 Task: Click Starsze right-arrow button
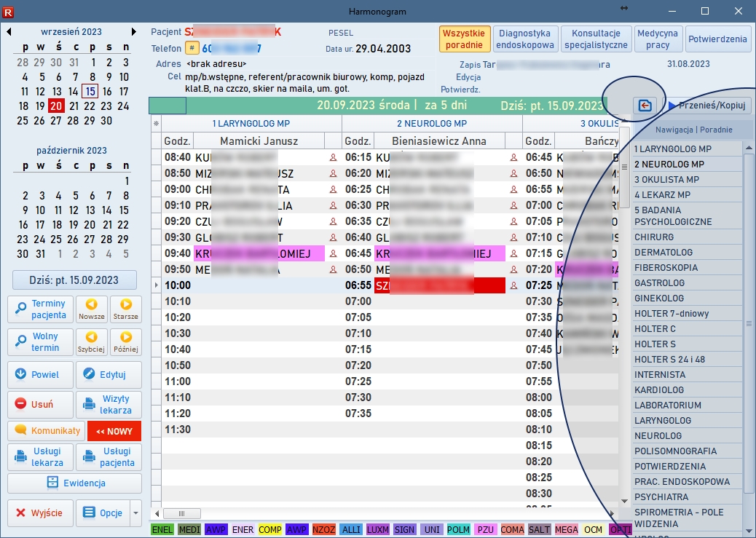click(x=126, y=309)
